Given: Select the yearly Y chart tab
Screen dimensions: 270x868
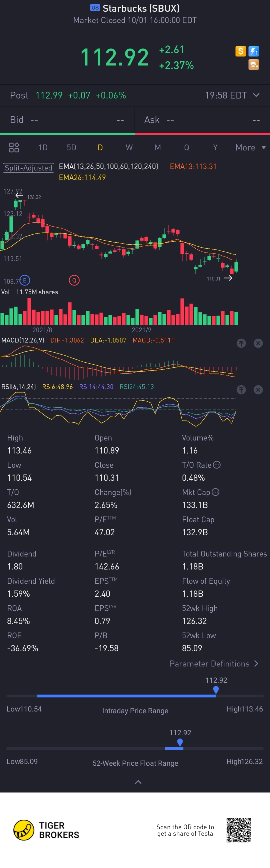Looking at the screenshot, I should 215,147.
